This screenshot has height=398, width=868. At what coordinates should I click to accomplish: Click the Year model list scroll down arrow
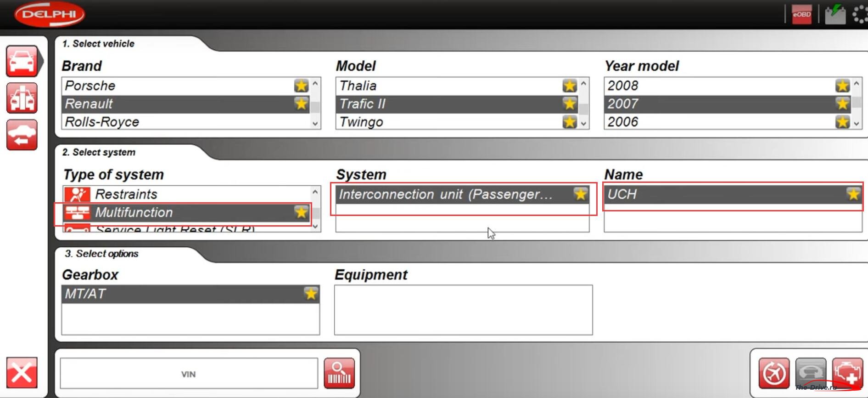857,123
